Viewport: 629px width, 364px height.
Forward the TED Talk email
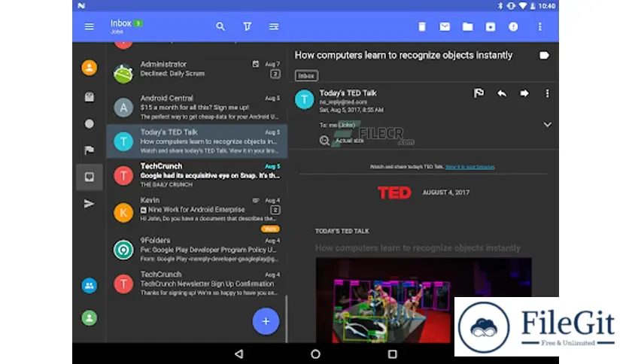coord(524,93)
